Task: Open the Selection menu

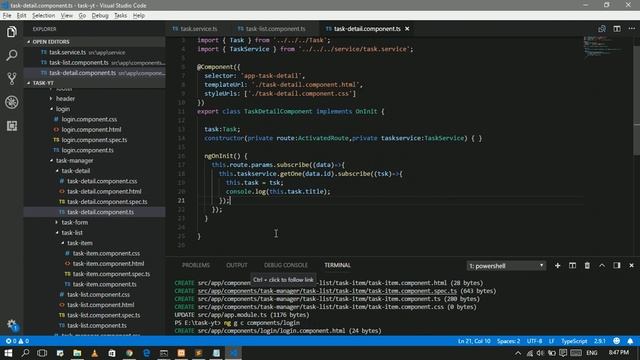Action: coord(43,16)
